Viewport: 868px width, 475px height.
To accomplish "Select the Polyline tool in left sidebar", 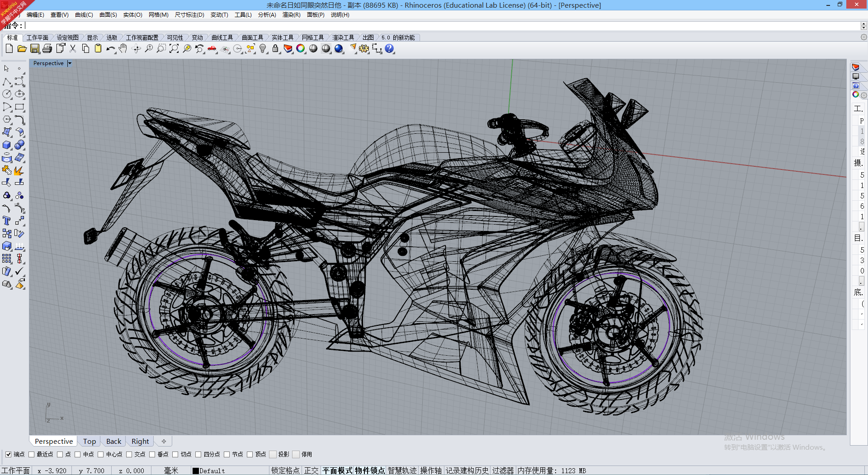I will (7, 82).
